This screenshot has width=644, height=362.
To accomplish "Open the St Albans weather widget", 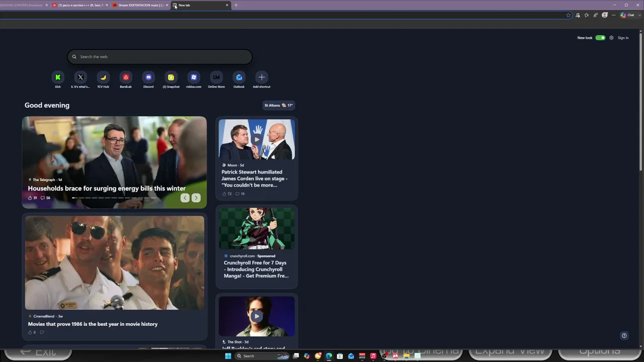I will (279, 105).
